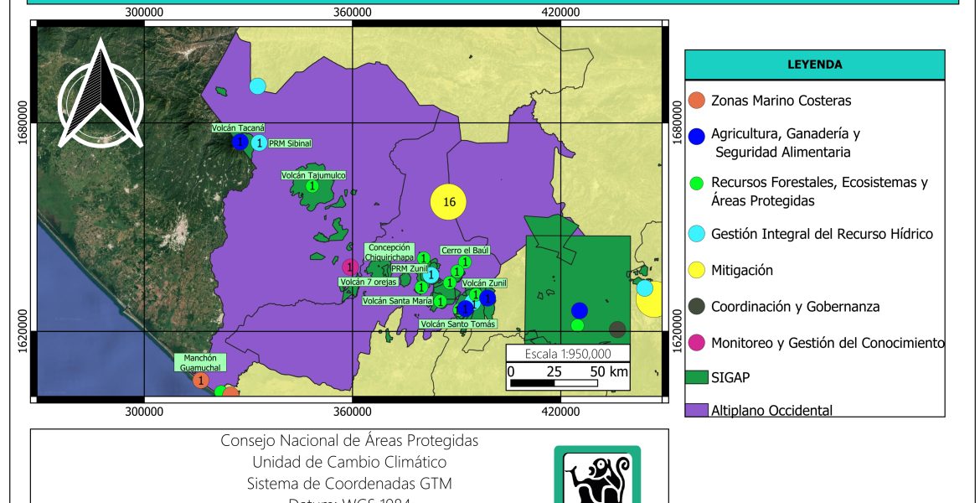The image size is (980, 503).
Task: Click the cyan Gestión Integral legend circle
Action: pos(695,235)
